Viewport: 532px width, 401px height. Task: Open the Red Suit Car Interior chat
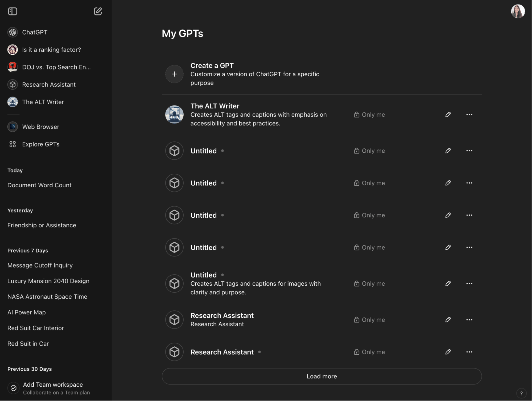(35, 328)
